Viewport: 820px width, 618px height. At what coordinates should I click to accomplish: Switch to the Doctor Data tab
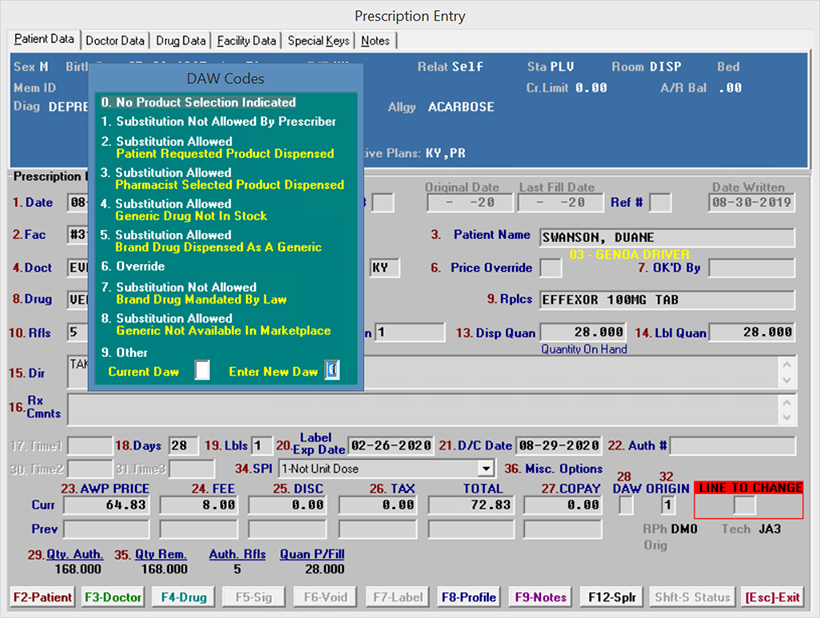point(115,41)
